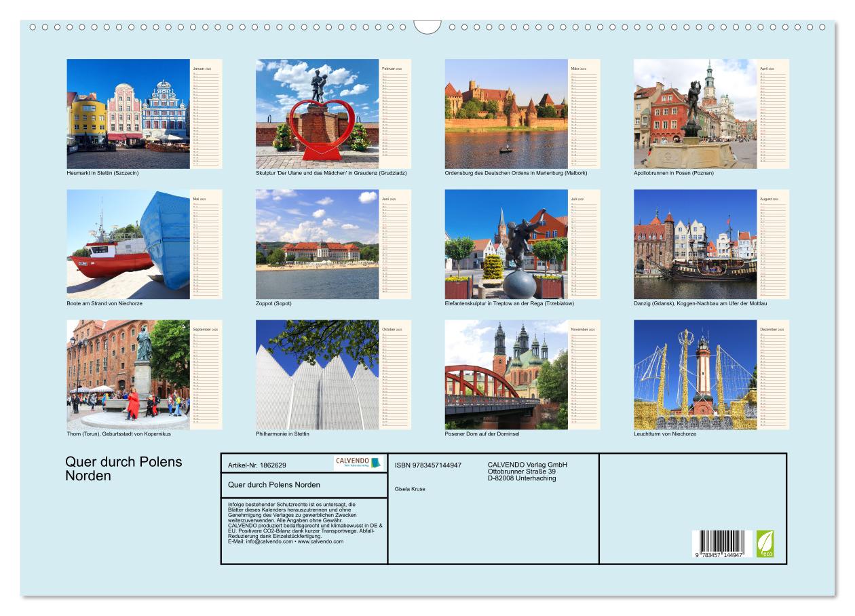
Task: Click caption 'Ordensburg des Deutschen Ordens in Marienburg'
Action: point(516,173)
